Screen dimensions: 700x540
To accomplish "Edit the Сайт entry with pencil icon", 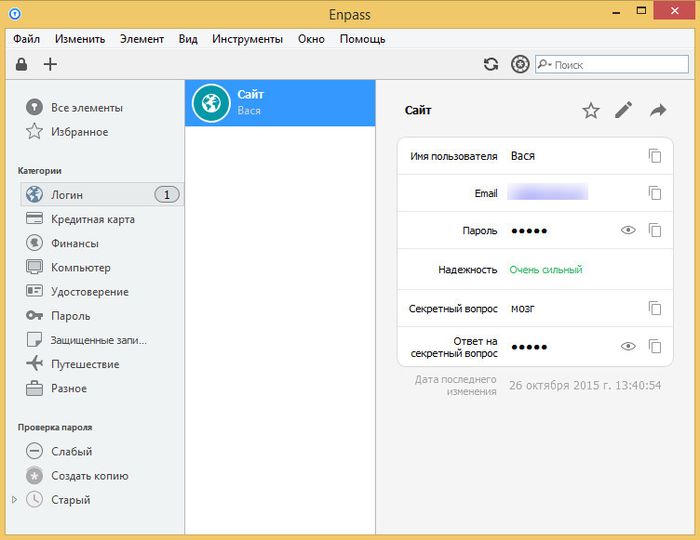I will point(624,111).
